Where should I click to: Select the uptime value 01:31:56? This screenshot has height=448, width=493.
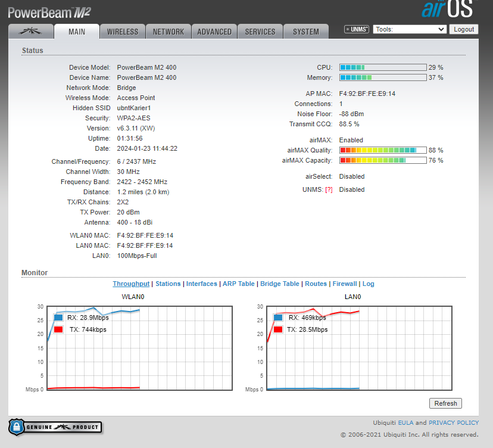[x=130, y=138]
